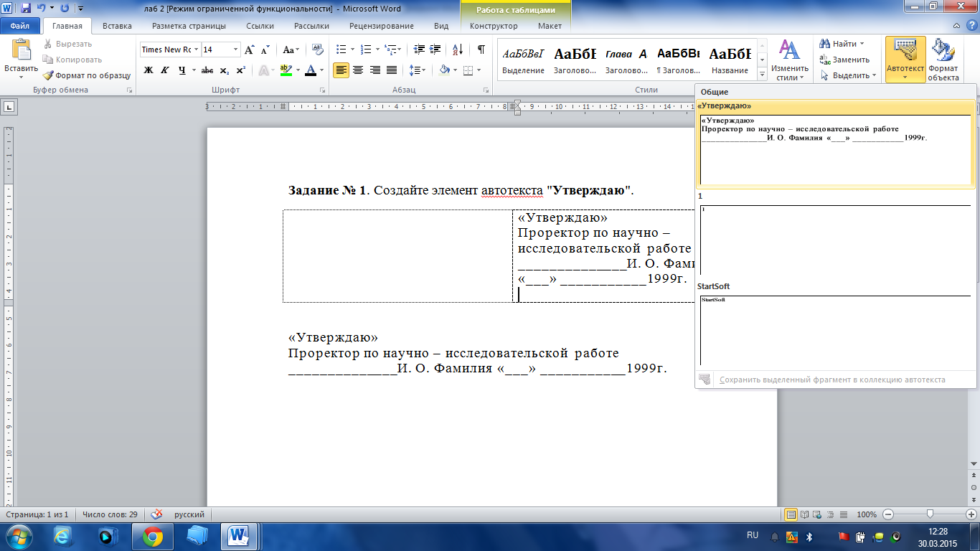The width and height of the screenshot is (980, 551).
Task: Switch to Draft view
Action: [x=843, y=514]
